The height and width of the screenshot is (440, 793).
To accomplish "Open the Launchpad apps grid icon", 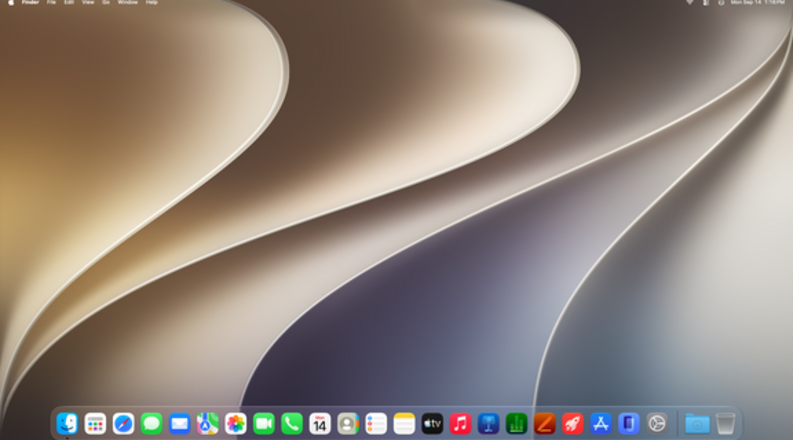I will (95, 423).
